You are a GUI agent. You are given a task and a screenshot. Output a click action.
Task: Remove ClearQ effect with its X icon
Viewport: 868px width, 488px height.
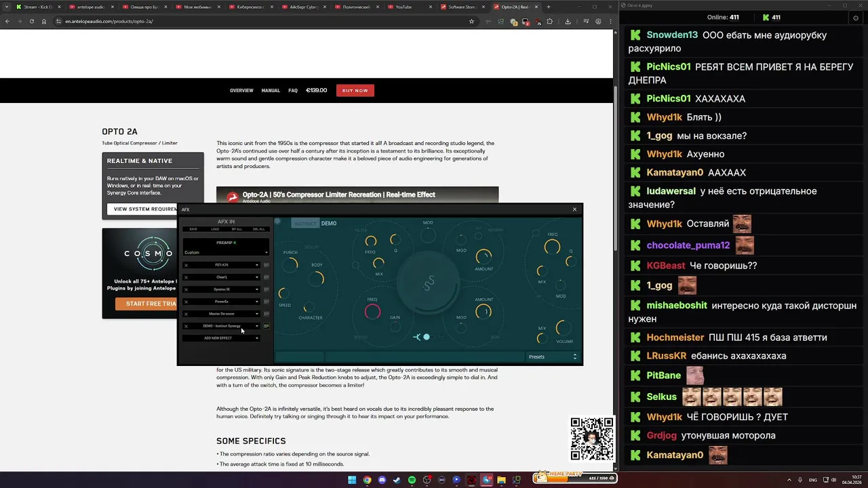186,277
